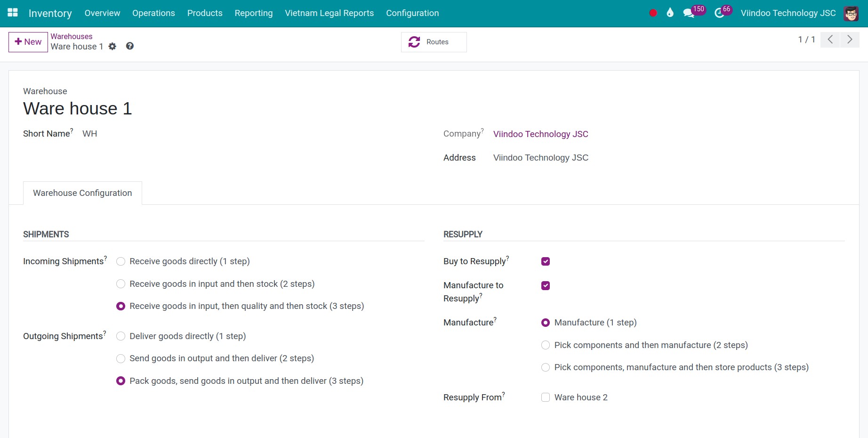The width and height of the screenshot is (868, 438).
Task: Select Pack goods, send, then deliver (3 steps)
Action: point(121,381)
